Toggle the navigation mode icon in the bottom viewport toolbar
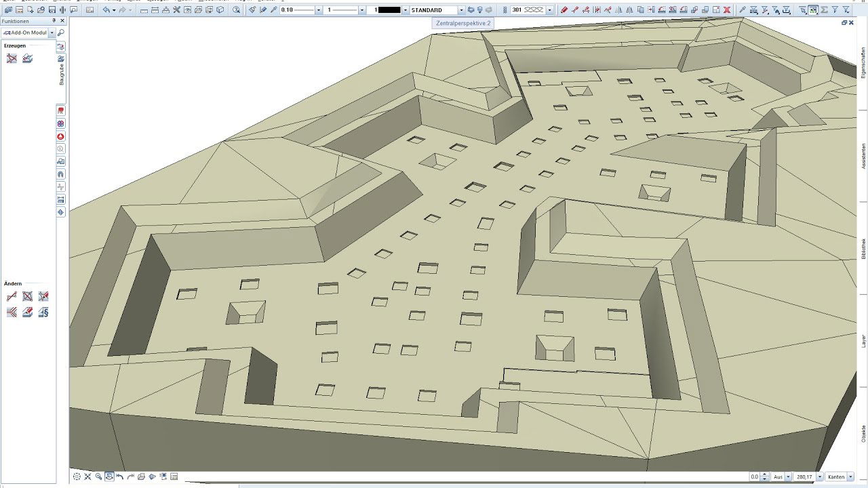868x488 pixels. pos(109,476)
